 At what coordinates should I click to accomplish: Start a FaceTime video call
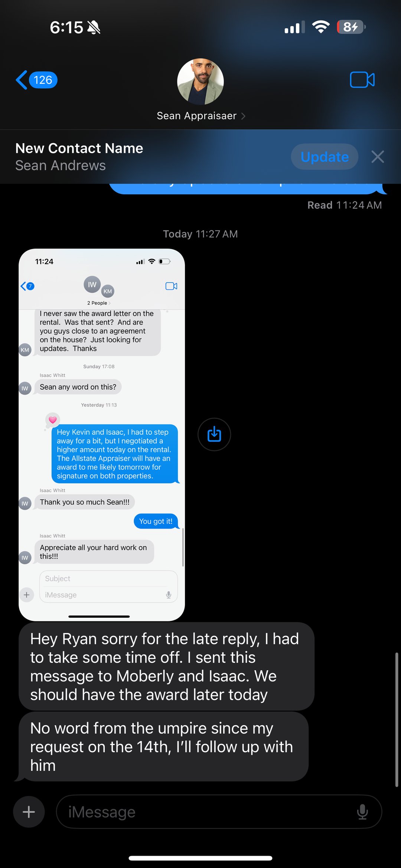point(362,80)
